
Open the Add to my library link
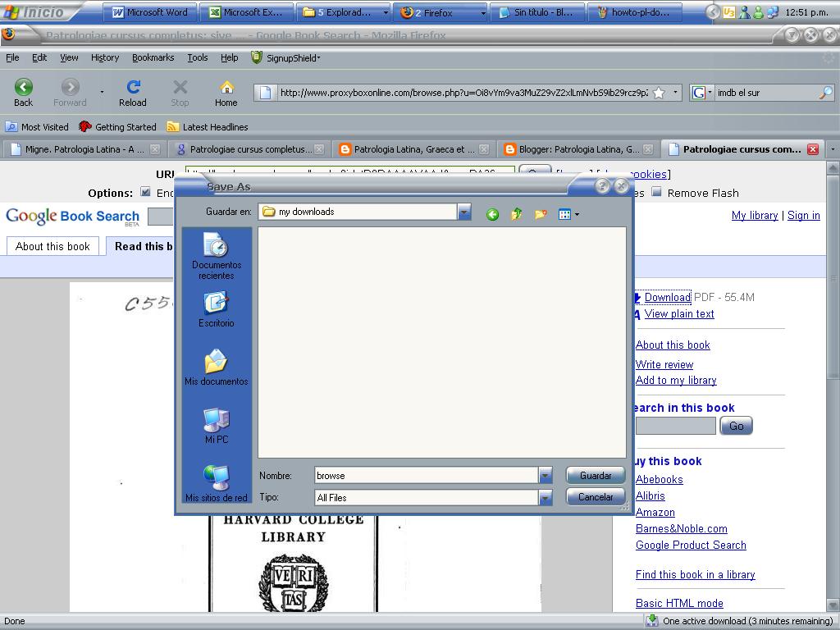676,380
